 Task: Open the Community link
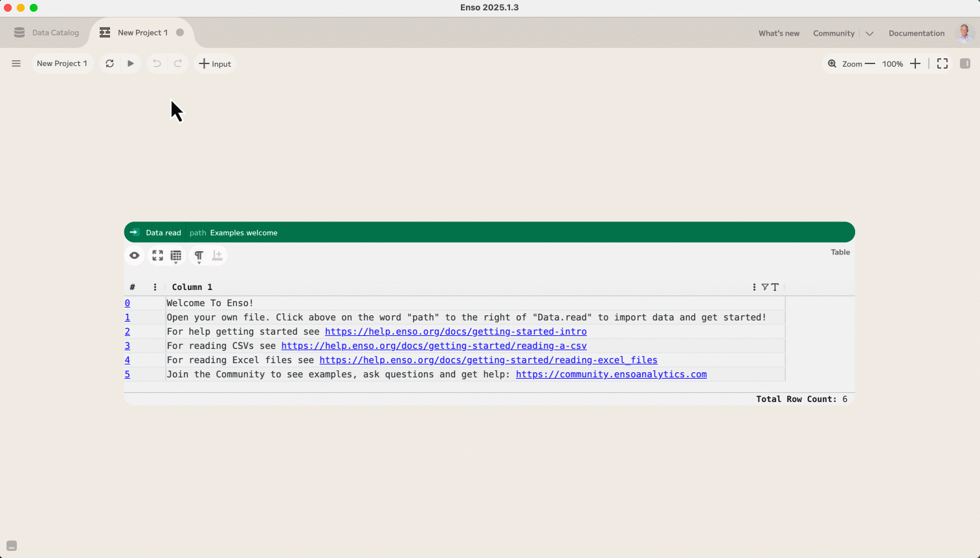tap(834, 34)
